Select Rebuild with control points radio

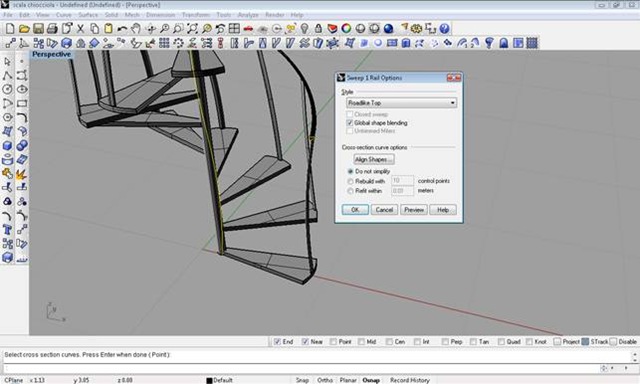[350, 181]
